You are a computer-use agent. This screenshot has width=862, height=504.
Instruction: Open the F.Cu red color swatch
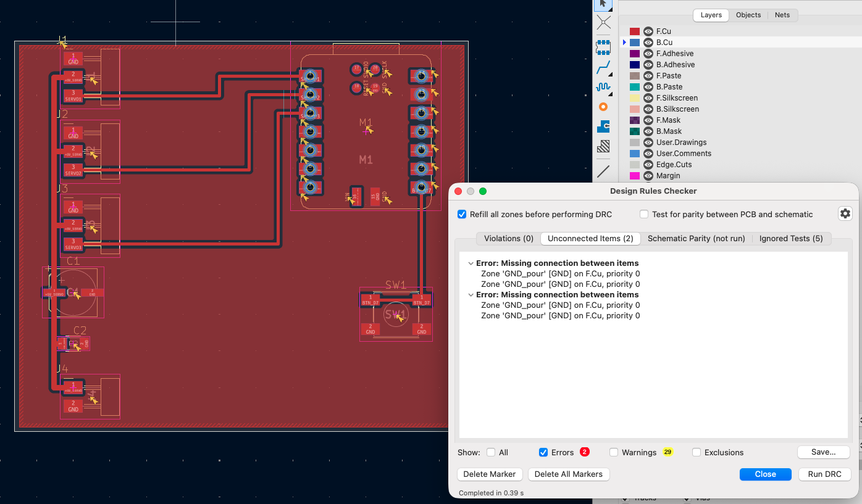point(634,31)
